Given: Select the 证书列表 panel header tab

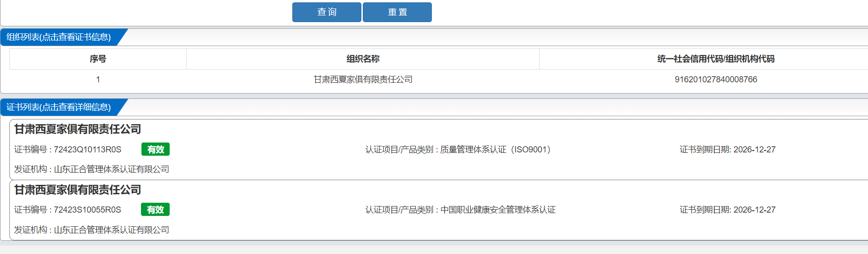Looking at the screenshot, I should 59,107.
